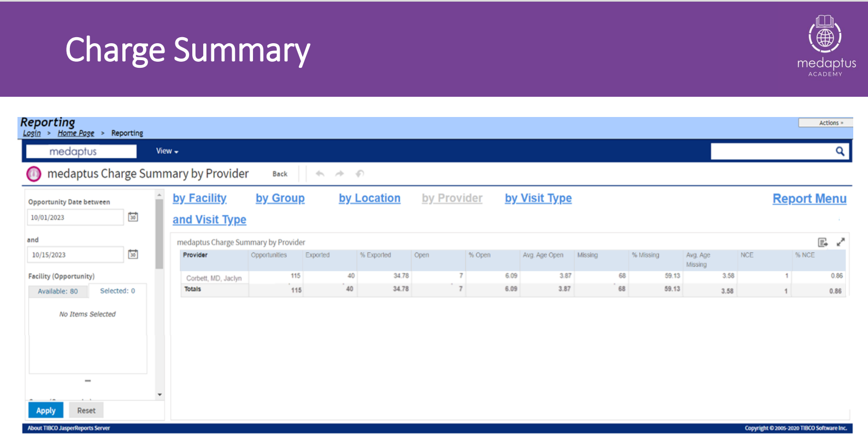Apply the report filters
Viewport: 868px width, 439px height.
46,410
